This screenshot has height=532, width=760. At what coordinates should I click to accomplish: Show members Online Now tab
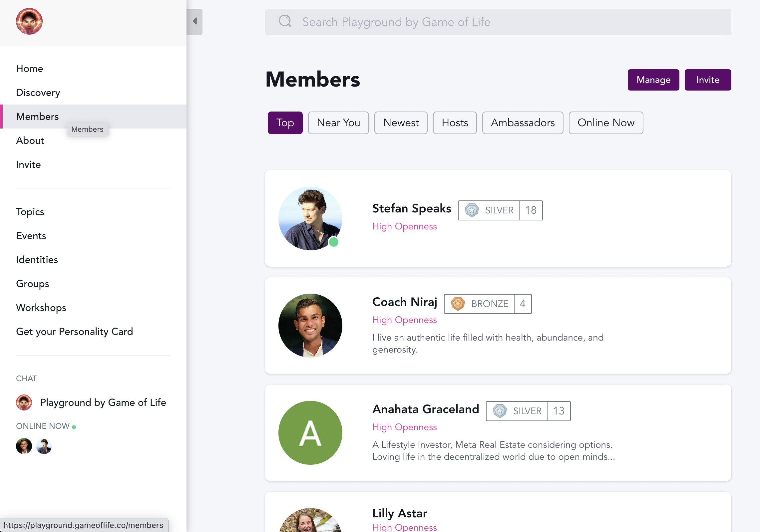[x=606, y=123]
